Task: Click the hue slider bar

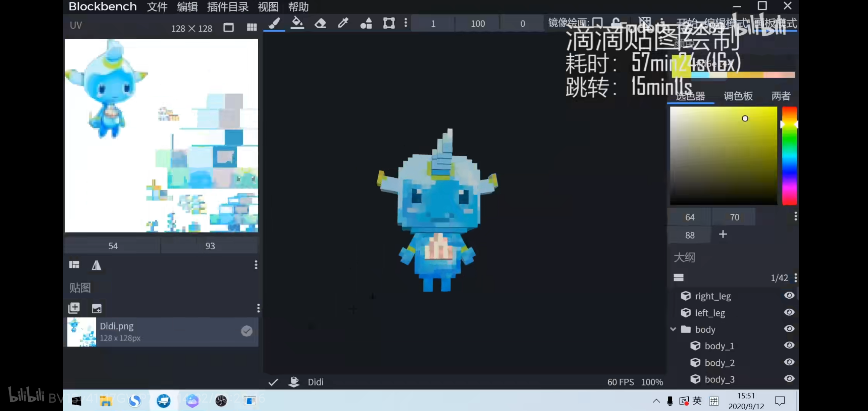Action: click(789, 156)
